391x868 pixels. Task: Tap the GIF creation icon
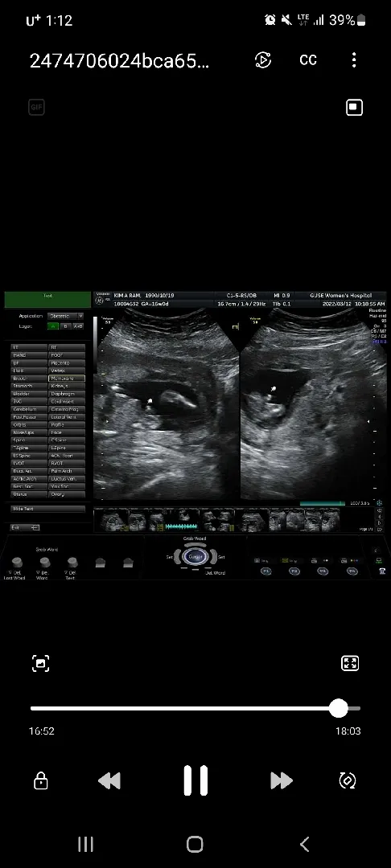[x=36, y=108]
